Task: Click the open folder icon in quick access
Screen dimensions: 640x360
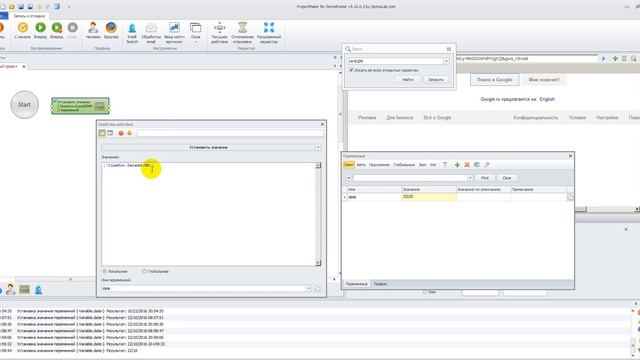Action: click(x=12, y=7)
